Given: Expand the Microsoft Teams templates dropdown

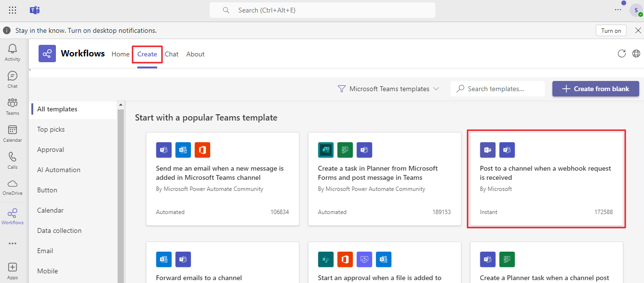Looking at the screenshot, I should 389,89.
